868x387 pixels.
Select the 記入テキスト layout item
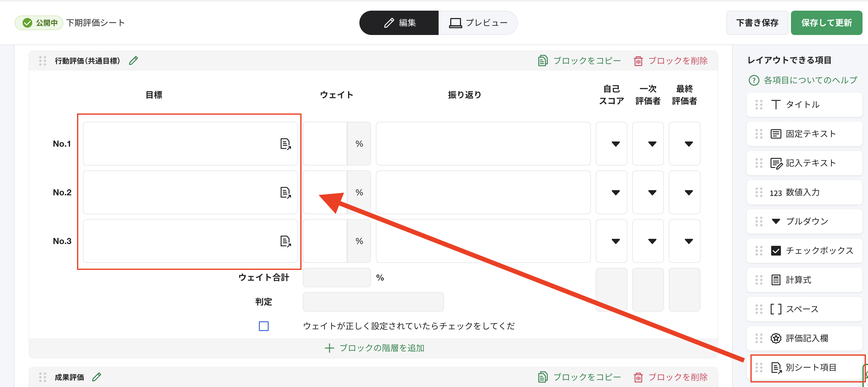coord(804,163)
